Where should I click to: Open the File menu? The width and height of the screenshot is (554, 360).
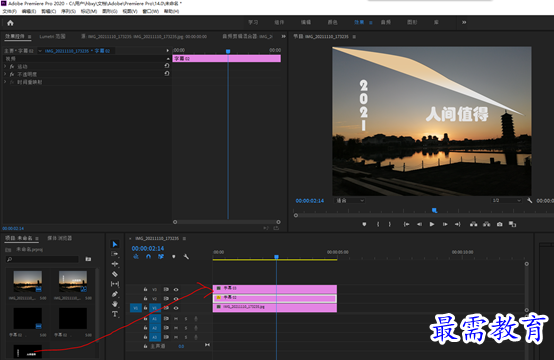[10, 11]
